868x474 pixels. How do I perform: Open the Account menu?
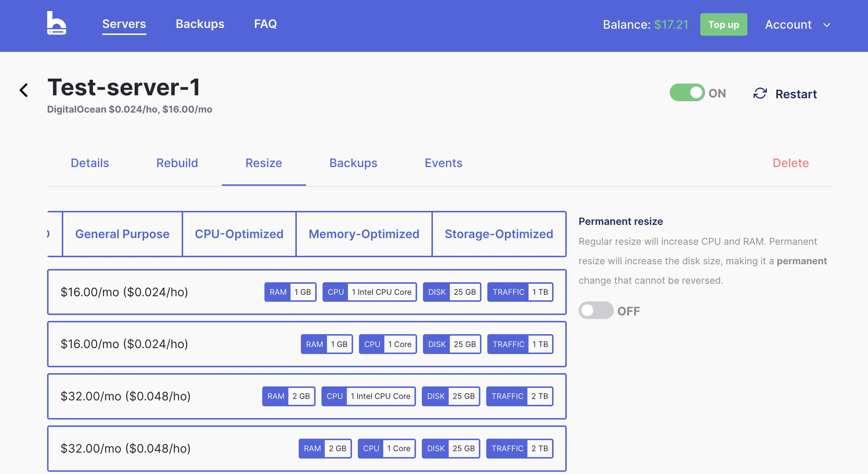(797, 25)
